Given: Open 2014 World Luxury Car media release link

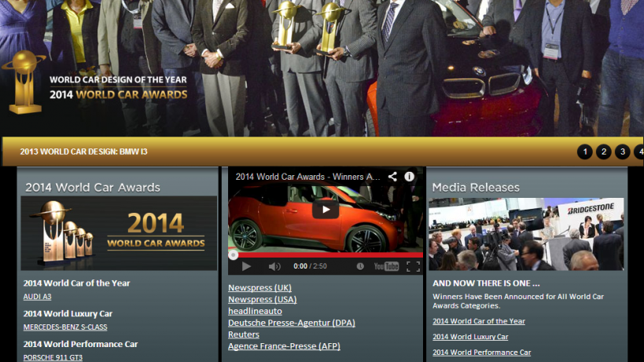Looking at the screenshot, I should pos(470,337).
